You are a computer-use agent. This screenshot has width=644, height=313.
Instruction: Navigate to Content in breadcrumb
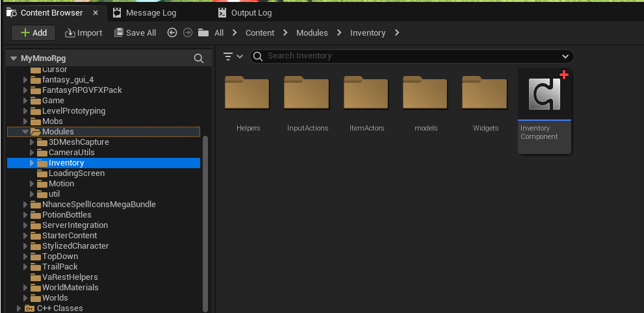click(x=260, y=33)
